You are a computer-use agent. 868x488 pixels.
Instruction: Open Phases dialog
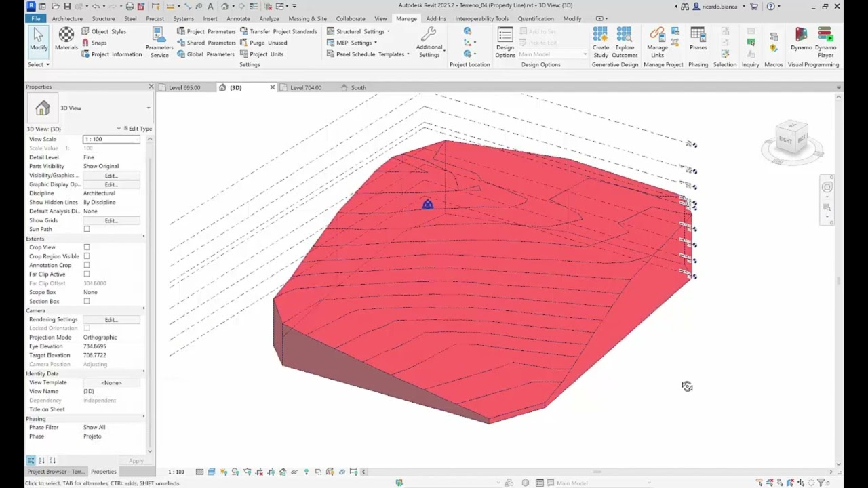point(698,39)
